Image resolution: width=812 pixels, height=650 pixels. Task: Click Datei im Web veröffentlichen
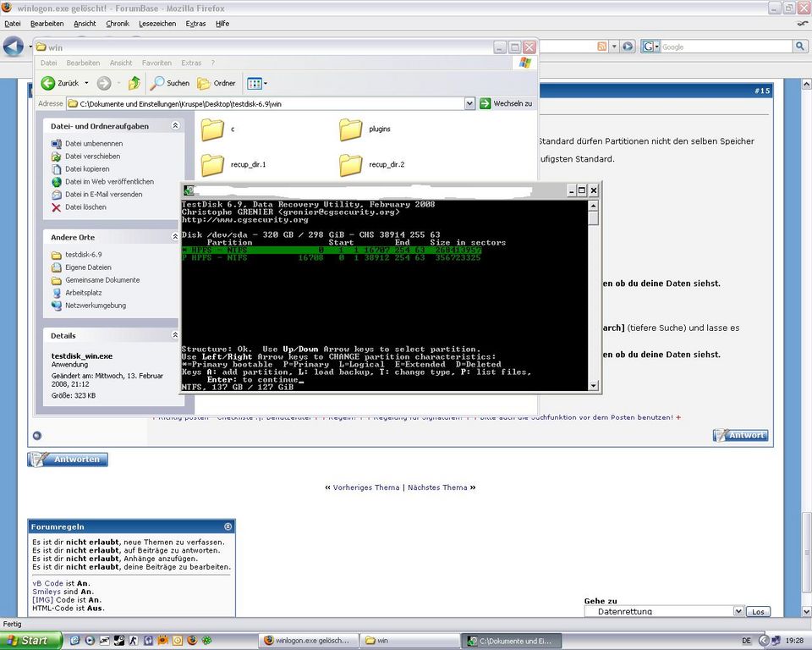102,181
